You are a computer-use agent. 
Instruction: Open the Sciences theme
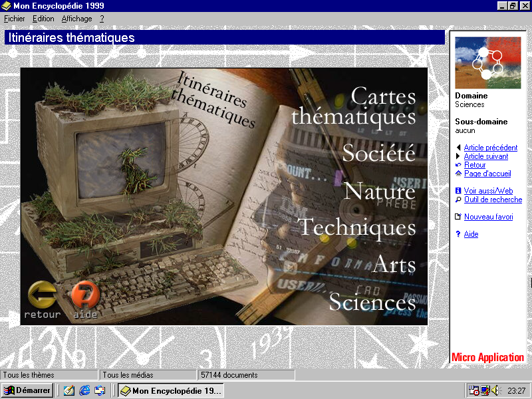click(x=372, y=302)
